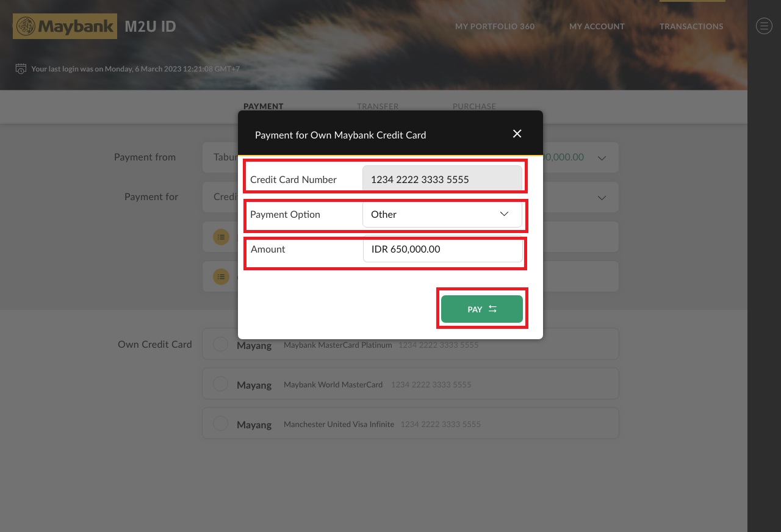This screenshot has height=532, width=781.
Task: Click the second yellow list icon
Action: coord(221,277)
